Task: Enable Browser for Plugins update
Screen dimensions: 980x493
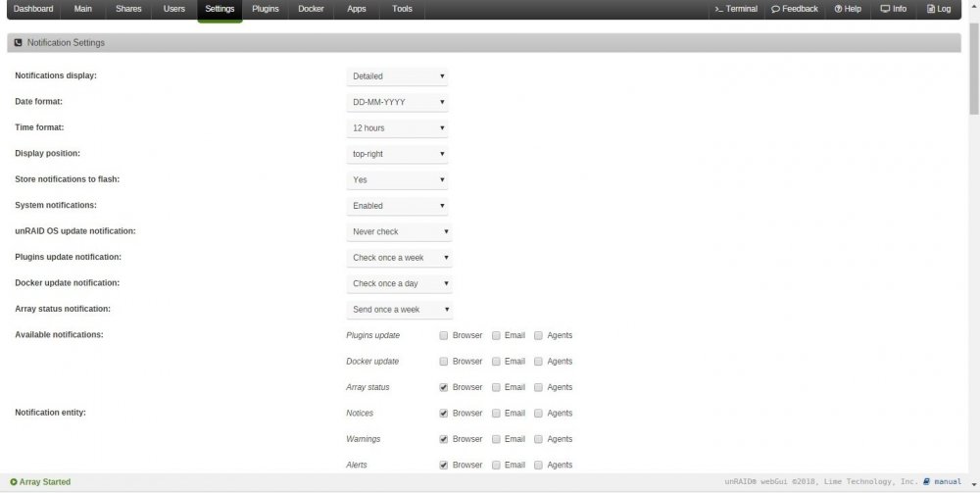Action: pos(444,335)
